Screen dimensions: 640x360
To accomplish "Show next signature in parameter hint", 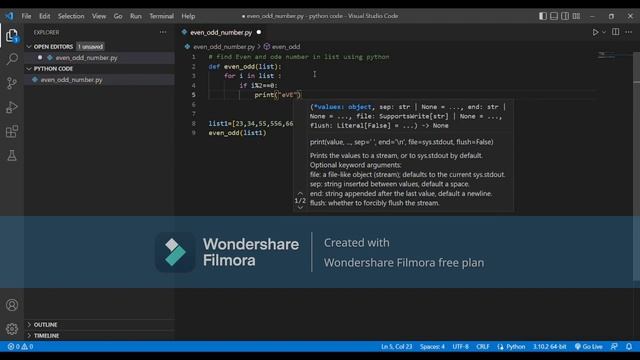I will coord(300,207).
